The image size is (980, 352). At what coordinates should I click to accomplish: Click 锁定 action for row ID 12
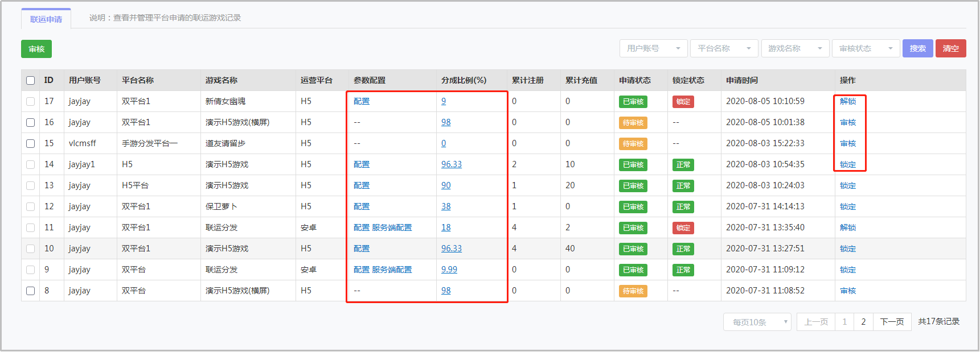pos(848,206)
